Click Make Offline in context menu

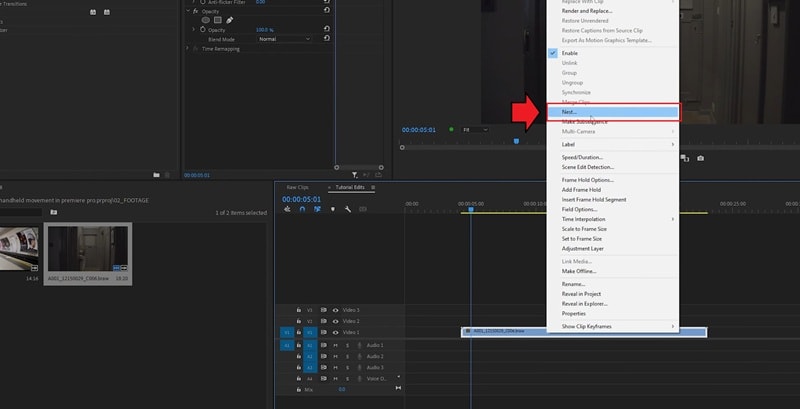(612, 271)
